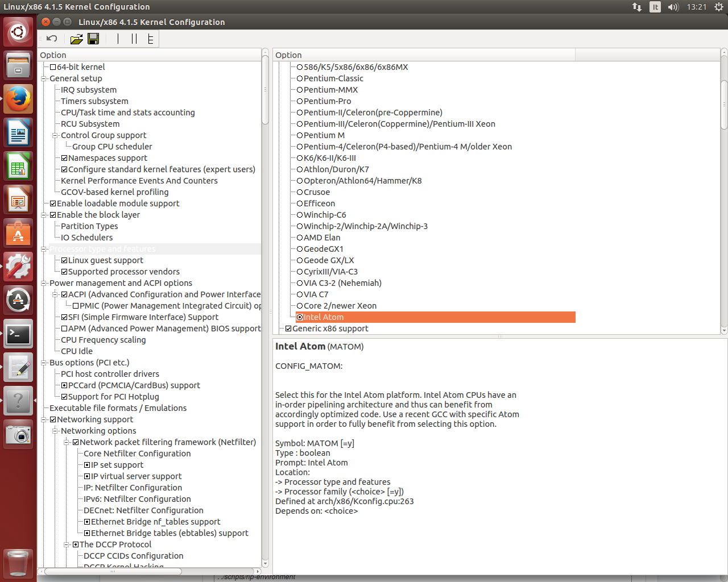Open a config file with Load icon

(76, 39)
